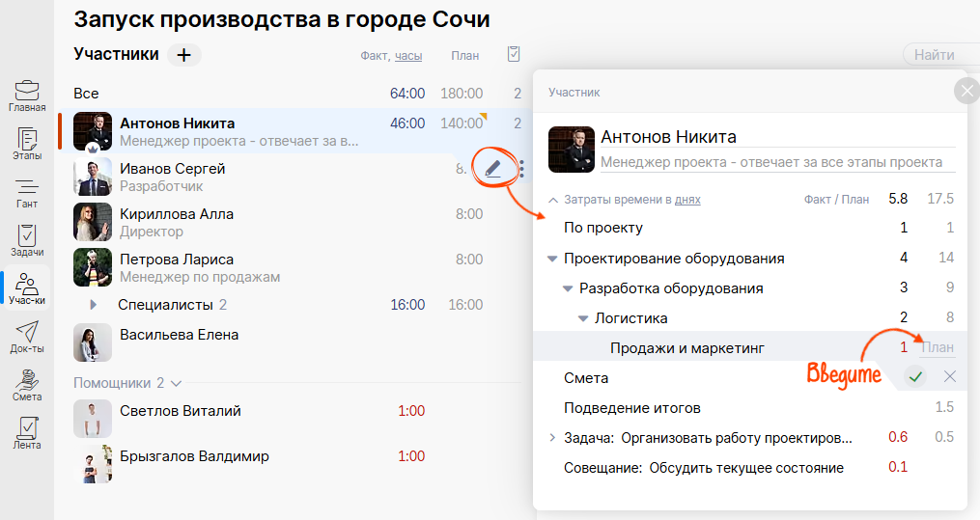Confirm plan entry with green checkmark
Viewport: 980px width, 520px height.
click(915, 376)
